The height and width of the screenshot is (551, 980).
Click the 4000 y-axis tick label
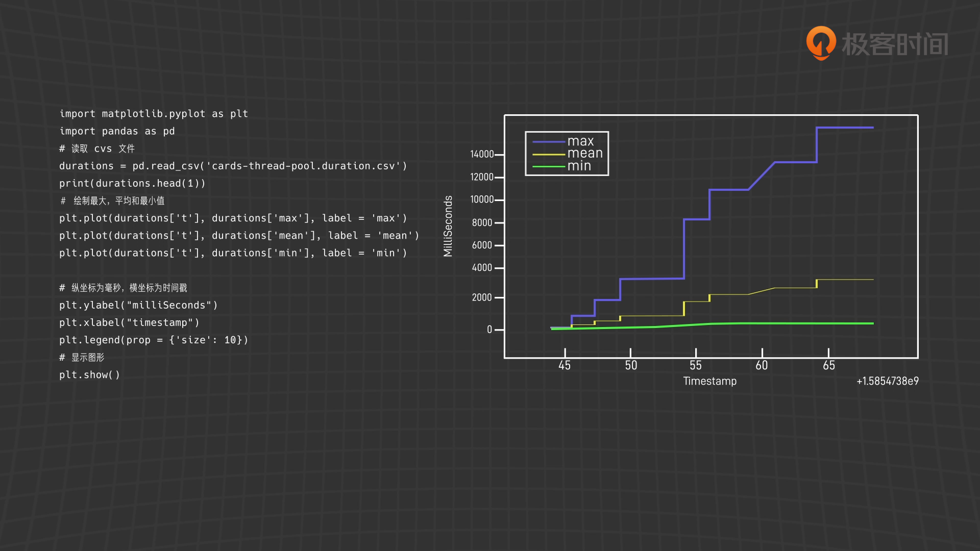tap(482, 268)
